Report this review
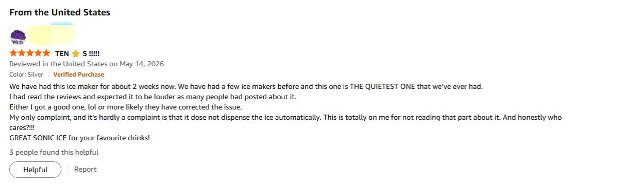Viewport: 644px width, 185px height. tap(85, 169)
